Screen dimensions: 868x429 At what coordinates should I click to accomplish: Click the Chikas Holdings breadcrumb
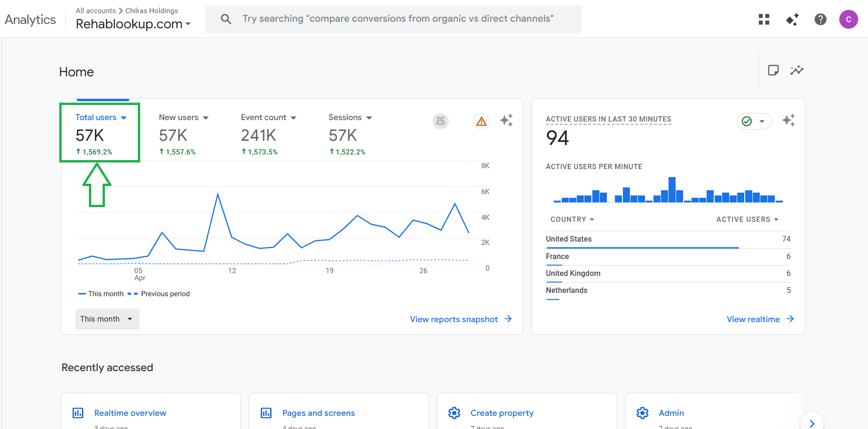coord(151,10)
